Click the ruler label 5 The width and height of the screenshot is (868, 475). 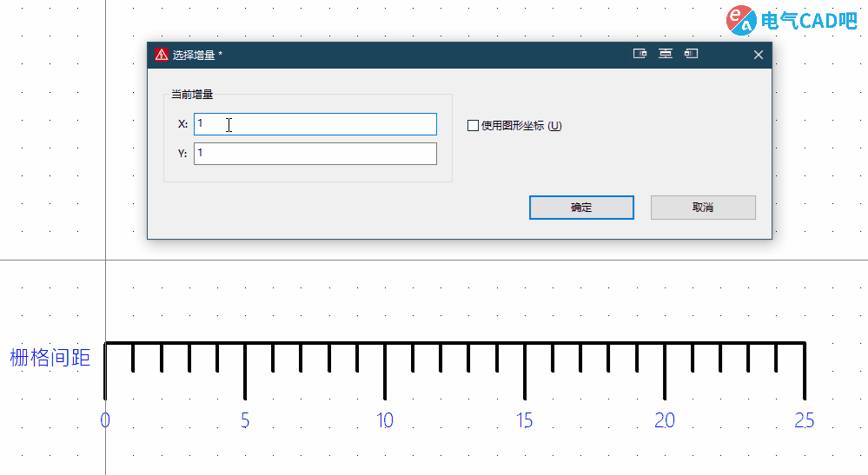pos(245,421)
